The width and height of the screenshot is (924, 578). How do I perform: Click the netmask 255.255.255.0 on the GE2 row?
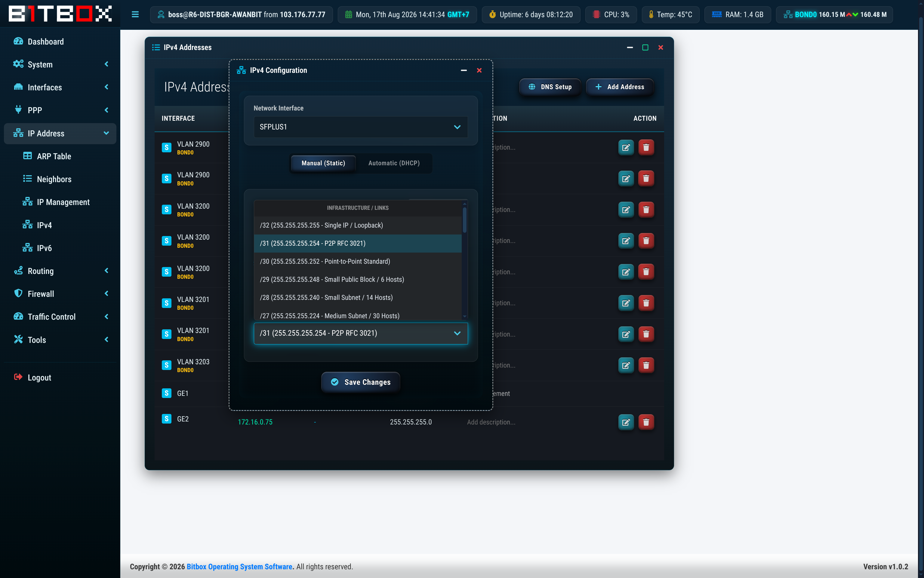[x=411, y=422]
